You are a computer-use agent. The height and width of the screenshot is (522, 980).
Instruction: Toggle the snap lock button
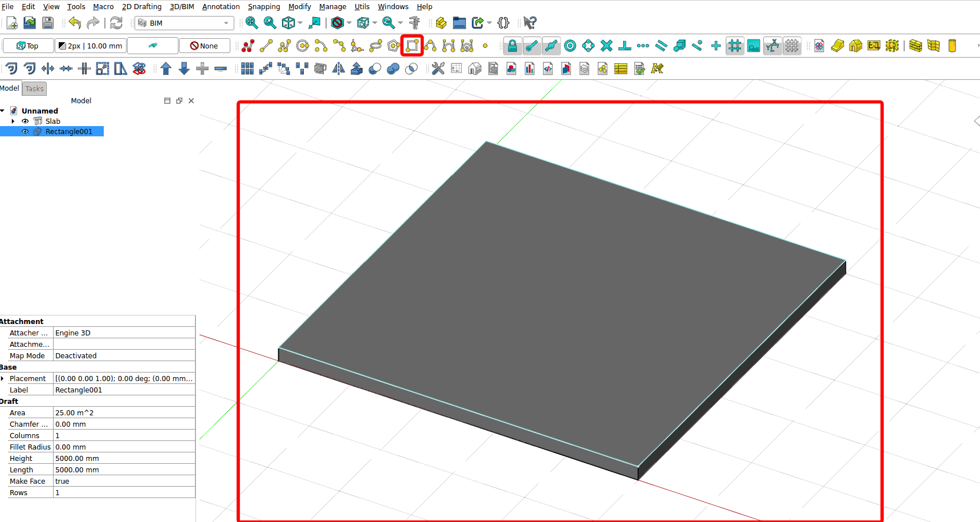point(513,46)
